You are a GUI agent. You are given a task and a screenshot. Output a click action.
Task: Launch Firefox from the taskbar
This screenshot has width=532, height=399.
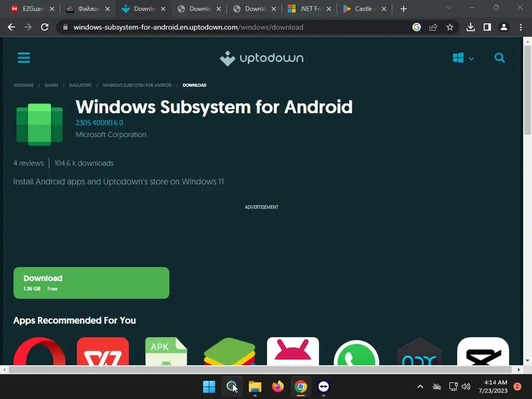click(x=277, y=387)
